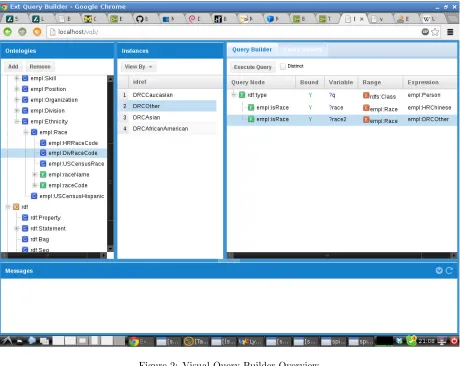Click class icon beside empl:Ethnicity
Viewport: 460px width, 366px height.
point(25,121)
